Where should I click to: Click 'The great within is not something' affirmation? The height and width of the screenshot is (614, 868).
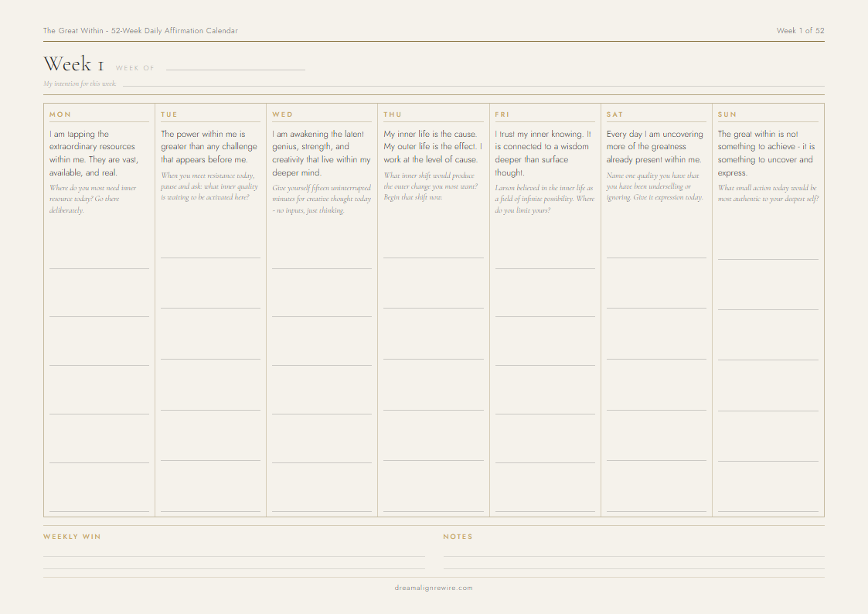tap(766, 153)
